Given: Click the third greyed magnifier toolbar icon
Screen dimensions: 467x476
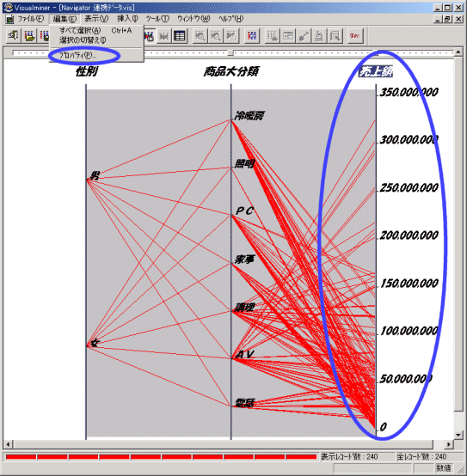Looking at the screenshot, I should click(x=231, y=36).
